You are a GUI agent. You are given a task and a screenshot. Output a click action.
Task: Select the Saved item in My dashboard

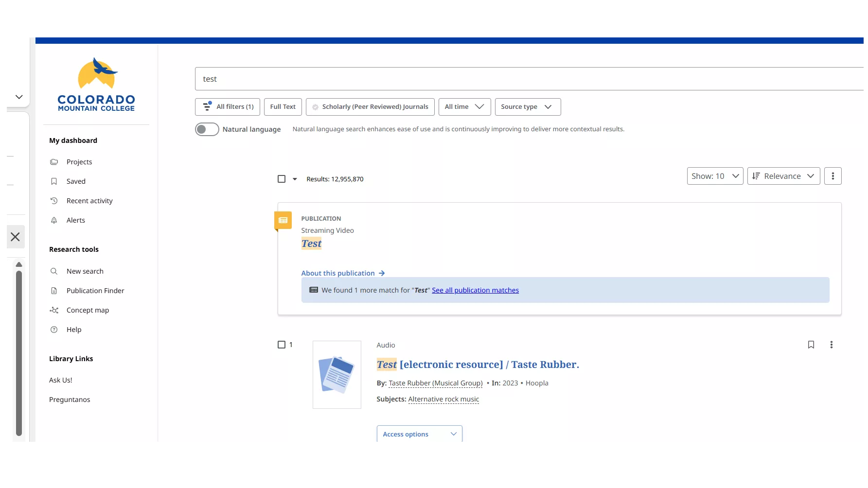76,181
